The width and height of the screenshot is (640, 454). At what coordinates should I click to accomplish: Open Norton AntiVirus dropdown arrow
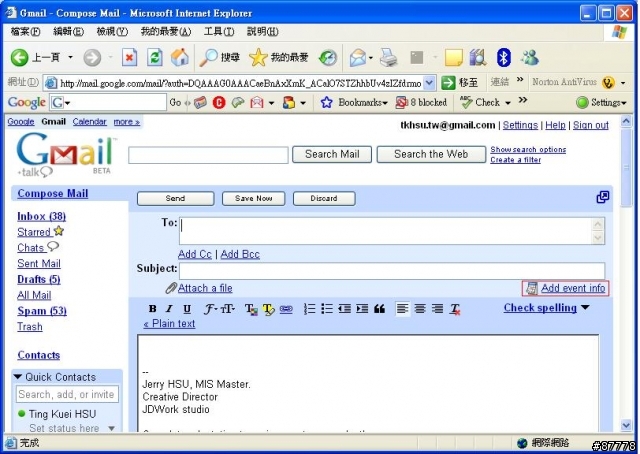pos(623,83)
